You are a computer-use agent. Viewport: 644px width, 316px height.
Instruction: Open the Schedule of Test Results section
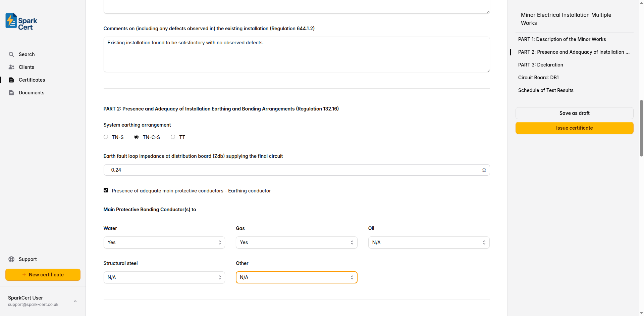[546, 90]
